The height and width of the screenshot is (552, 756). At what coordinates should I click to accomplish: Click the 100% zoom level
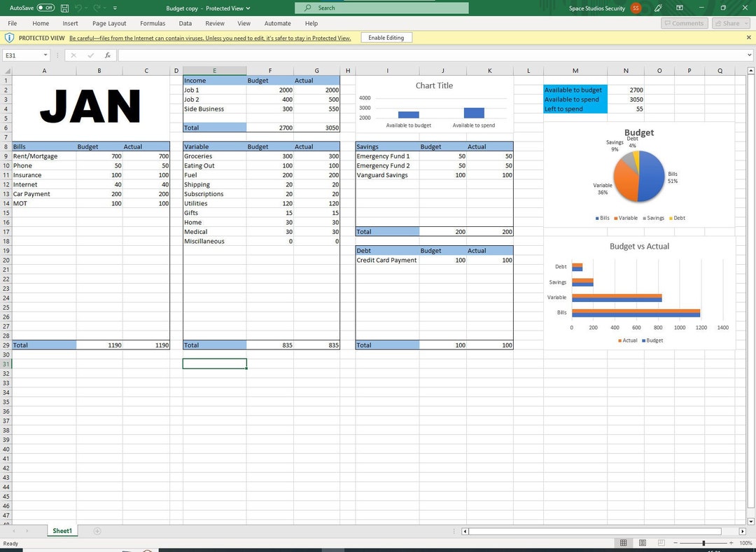pos(745,544)
